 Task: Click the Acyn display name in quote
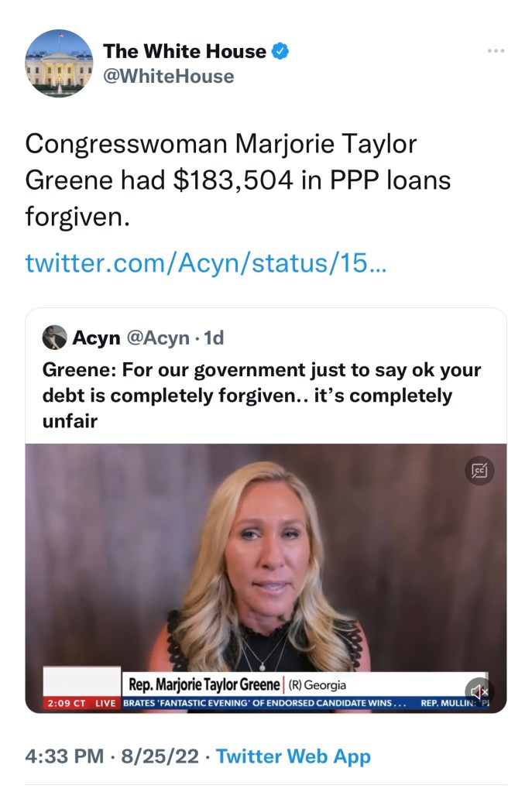(x=97, y=338)
